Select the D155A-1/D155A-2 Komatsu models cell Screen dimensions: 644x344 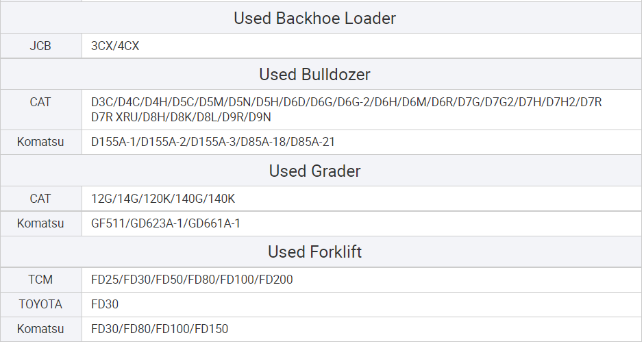212,143
